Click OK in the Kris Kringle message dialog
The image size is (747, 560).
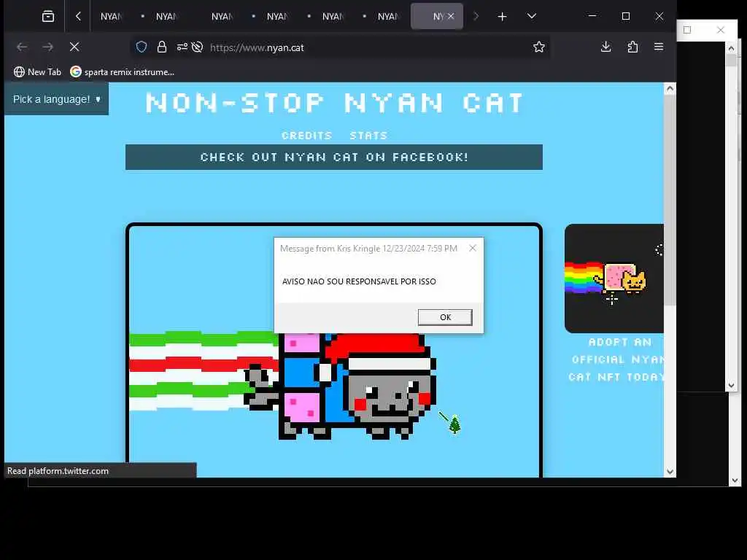coord(445,317)
